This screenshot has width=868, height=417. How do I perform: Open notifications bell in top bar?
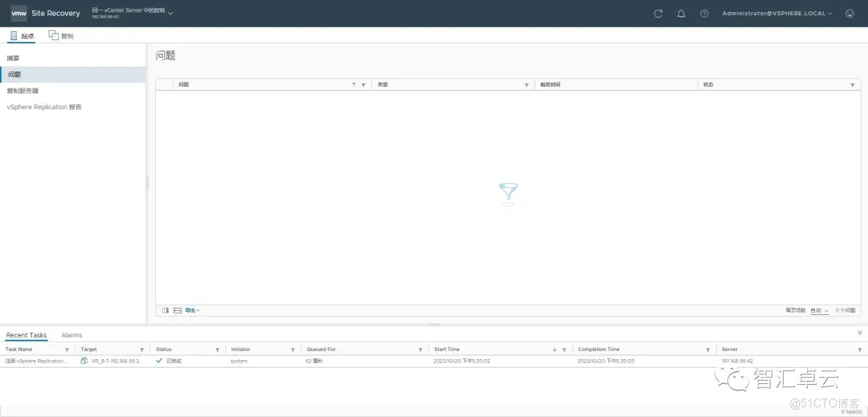pyautogui.click(x=682, y=14)
